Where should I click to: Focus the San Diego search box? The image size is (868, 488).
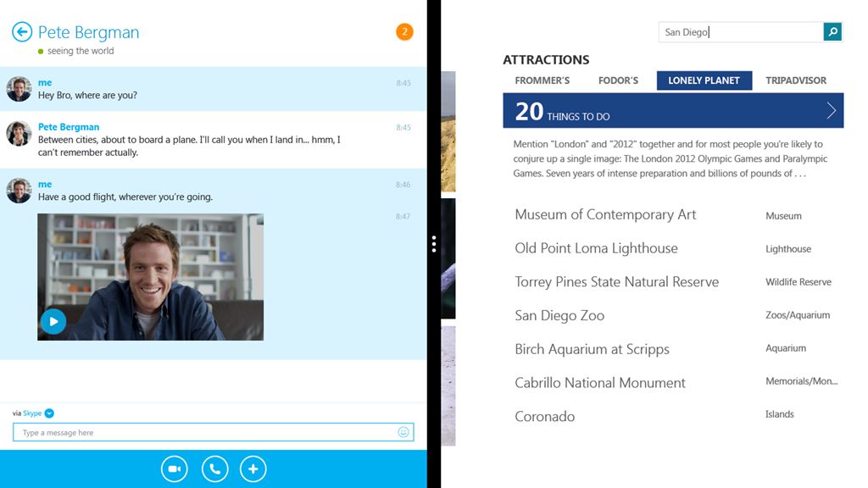[x=741, y=32]
